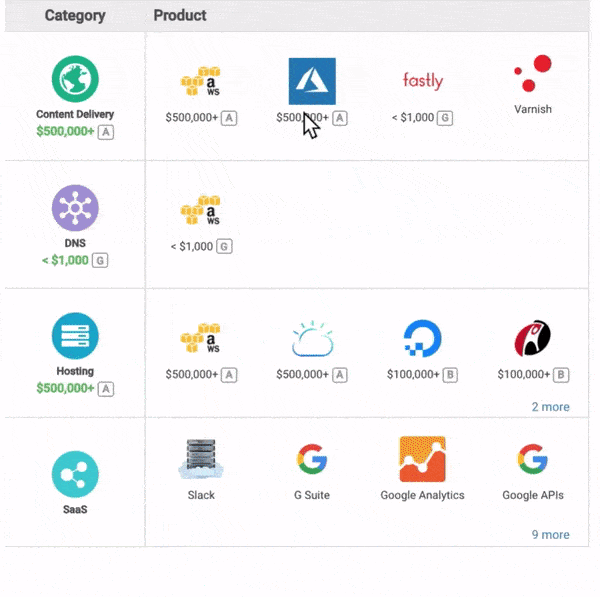Click the Content Delivery globe icon
The width and height of the screenshot is (600, 597).
(75, 79)
